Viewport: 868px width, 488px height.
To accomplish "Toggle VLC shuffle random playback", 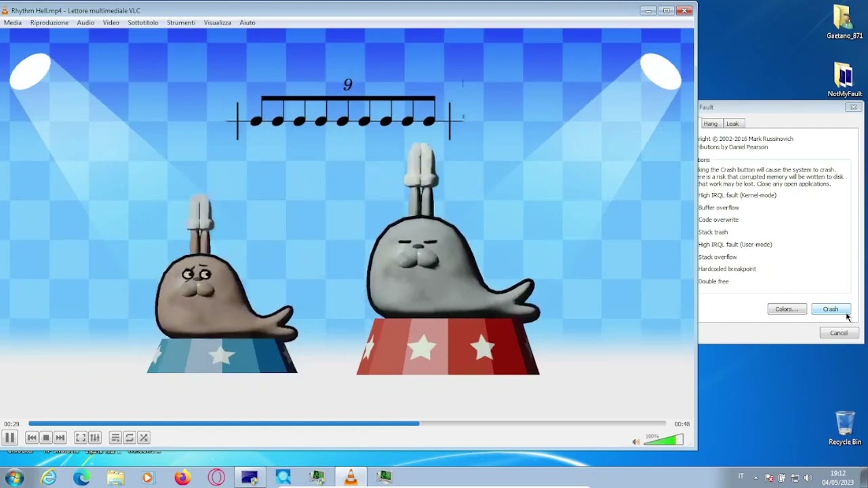I will (144, 438).
